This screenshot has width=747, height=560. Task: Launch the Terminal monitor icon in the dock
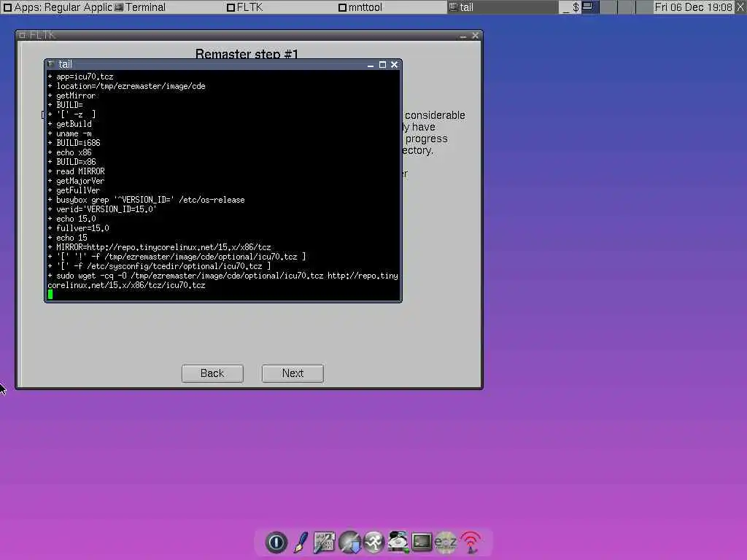tap(422, 542)
